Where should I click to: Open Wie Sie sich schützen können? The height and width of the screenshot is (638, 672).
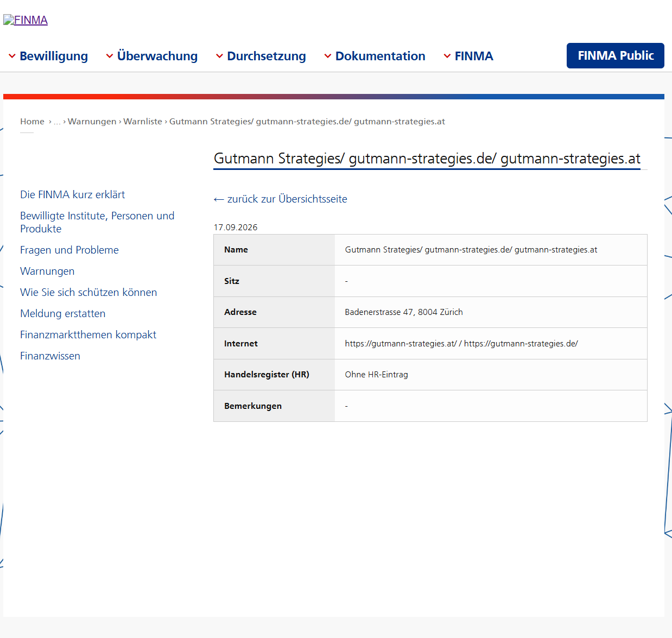(x=88, y=292)
